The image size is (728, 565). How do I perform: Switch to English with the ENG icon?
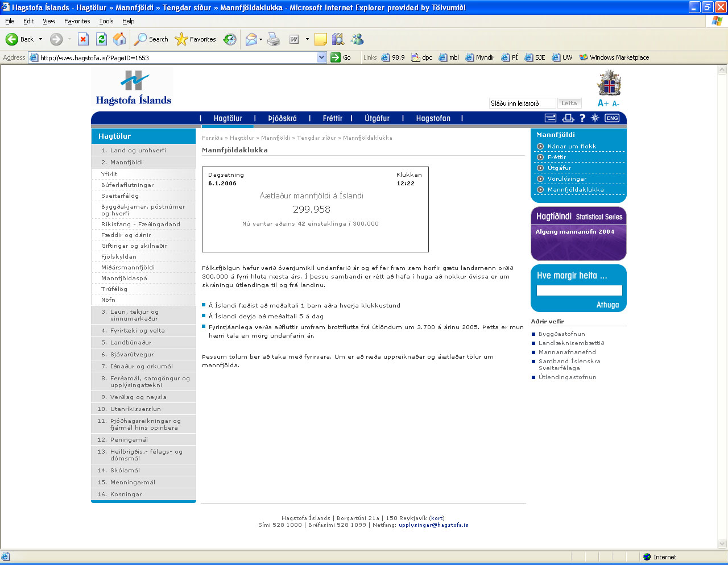[x=612, y=118]
